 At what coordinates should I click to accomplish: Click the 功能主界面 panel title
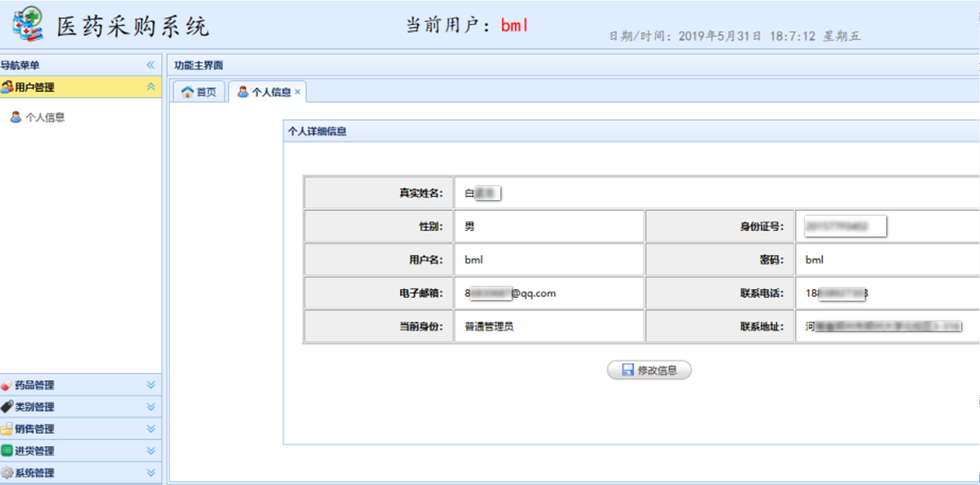click(x=199, y=65)
